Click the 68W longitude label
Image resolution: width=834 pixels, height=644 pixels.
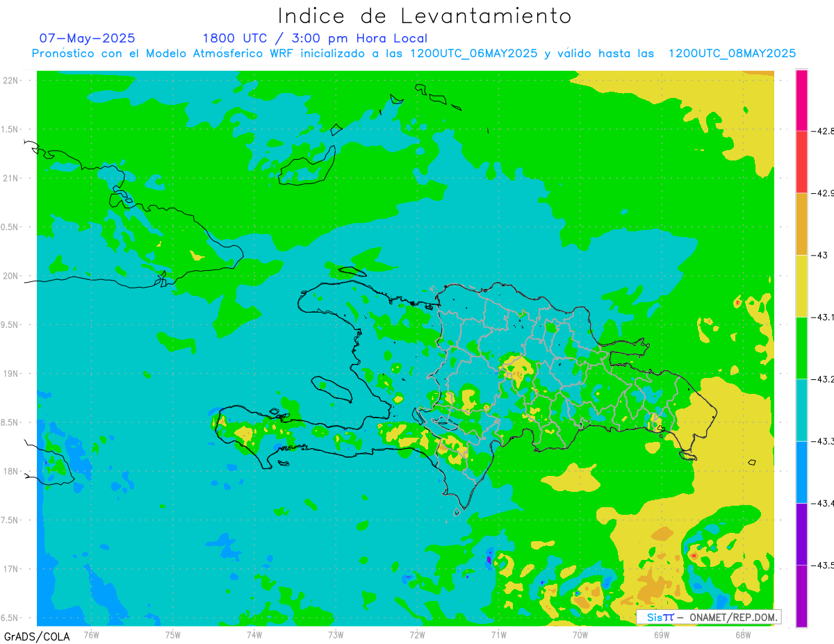point(743,635)
